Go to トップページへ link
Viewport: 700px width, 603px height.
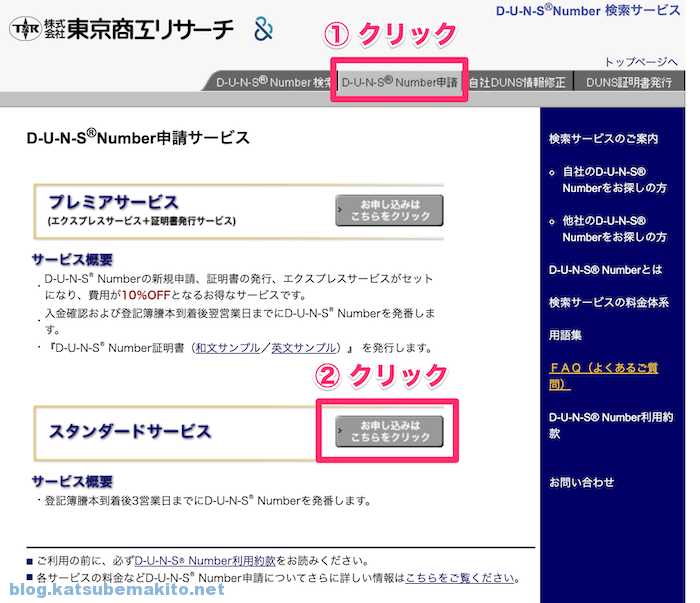click(641, 62)
